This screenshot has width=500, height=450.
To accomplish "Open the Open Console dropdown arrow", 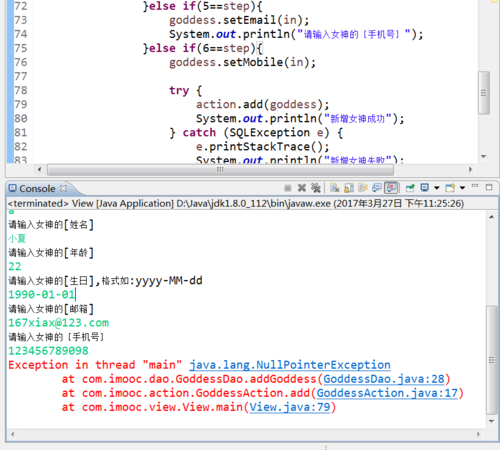I will (x=462, y=188).
